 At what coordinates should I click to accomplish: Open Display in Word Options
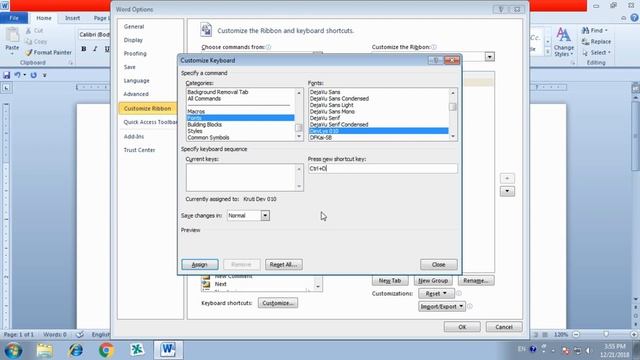click(133, 40)
